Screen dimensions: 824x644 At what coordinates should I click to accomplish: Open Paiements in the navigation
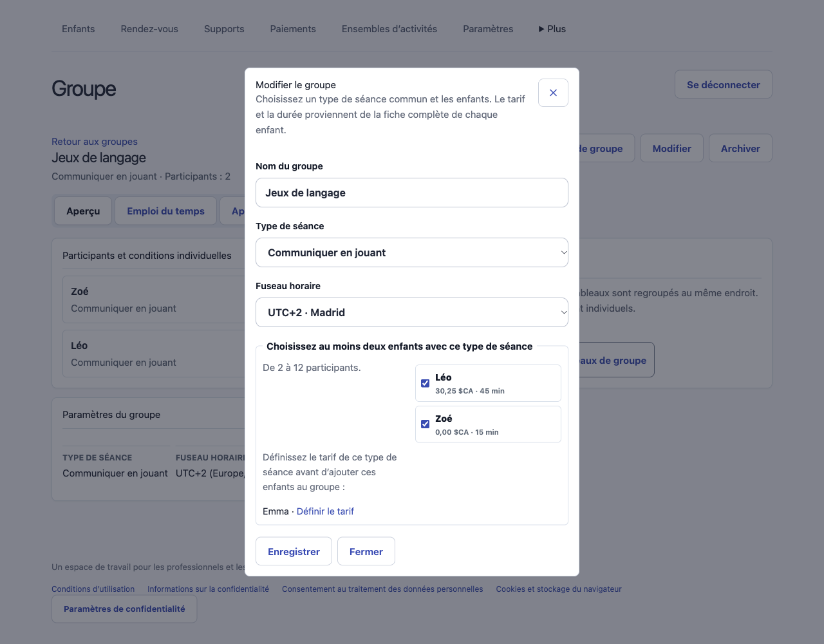tap(293, 29)
